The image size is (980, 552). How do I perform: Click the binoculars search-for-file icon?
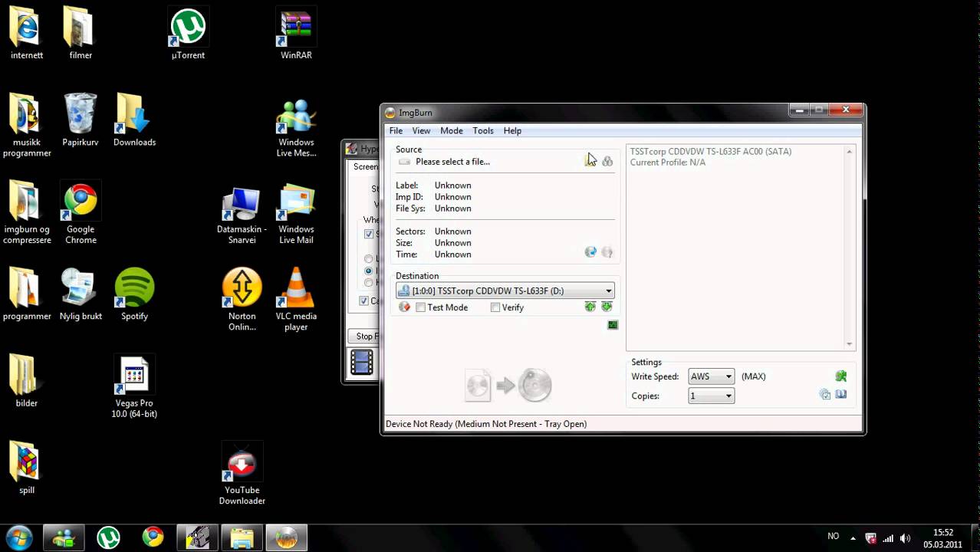click(x=607, y=161)
